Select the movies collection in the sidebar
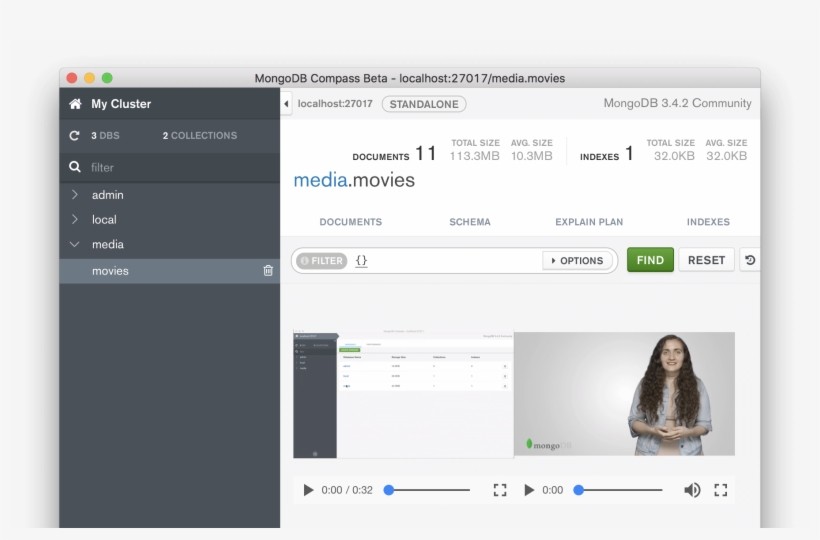This screenshot has height=540, width=820. 169,271
